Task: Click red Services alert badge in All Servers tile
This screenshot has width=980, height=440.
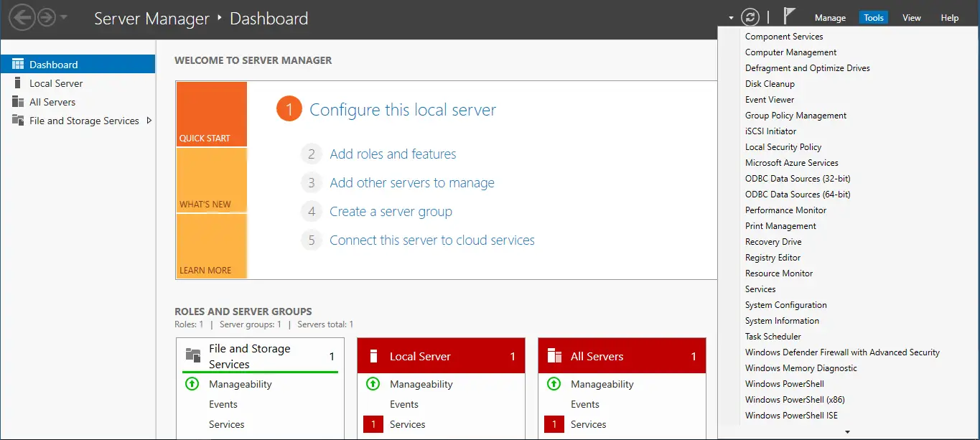Action: pos(554,424)
